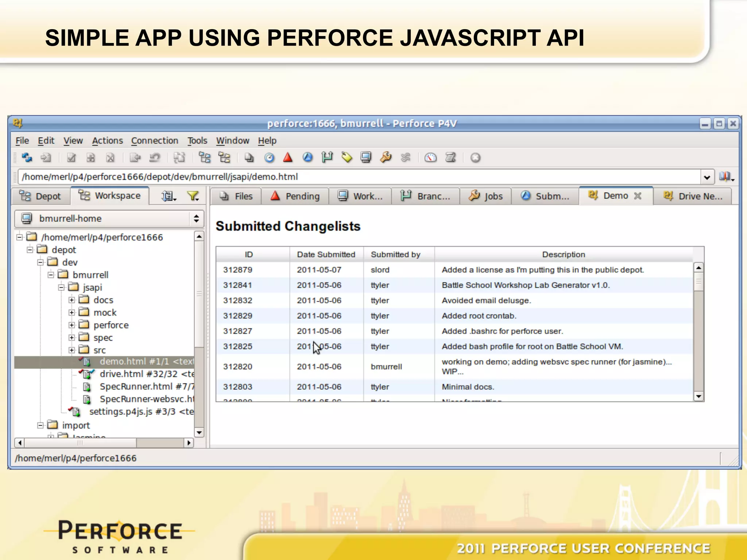Click the Depot tree toolbar icon
This screenshot has width=747, height=560.
click(204, 157)
